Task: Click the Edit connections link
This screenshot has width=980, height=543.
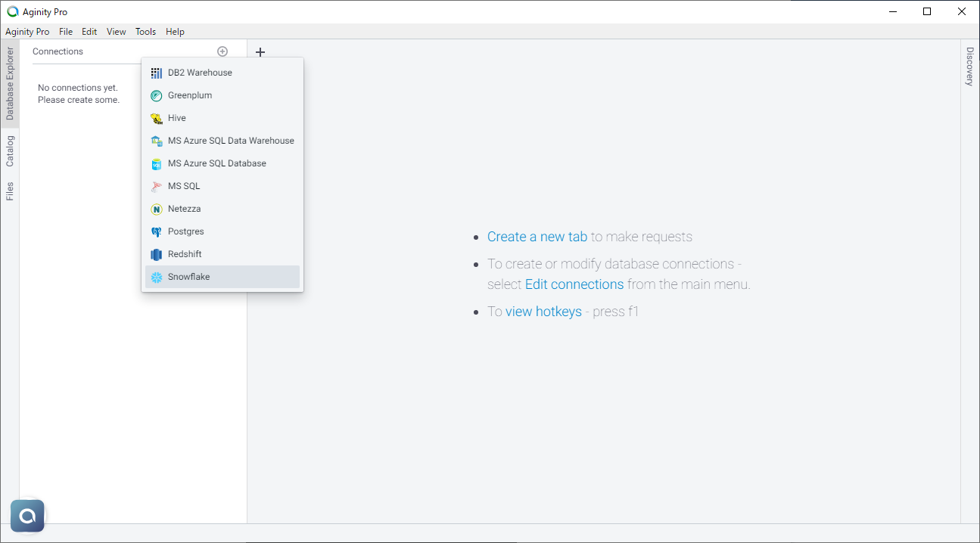Action: [x=574, y=284]
